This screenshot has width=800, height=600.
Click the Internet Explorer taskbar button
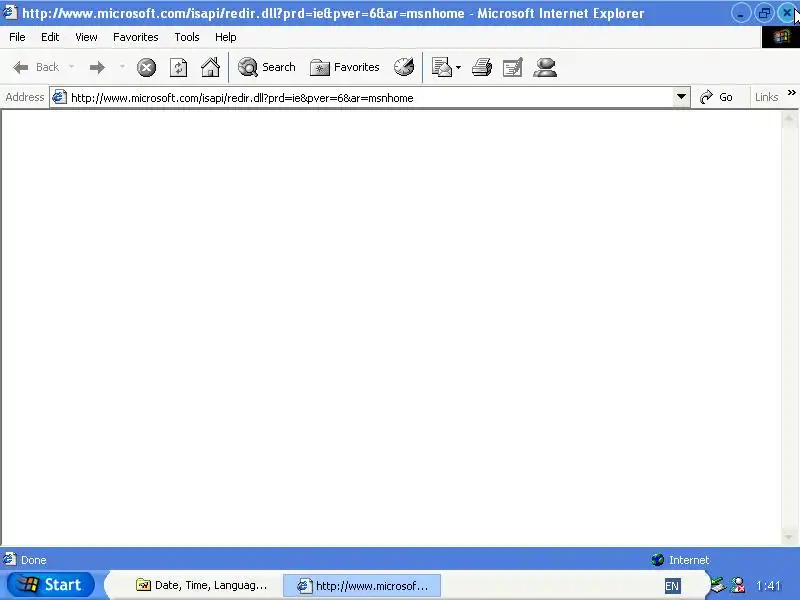click(x=362, y=585)
